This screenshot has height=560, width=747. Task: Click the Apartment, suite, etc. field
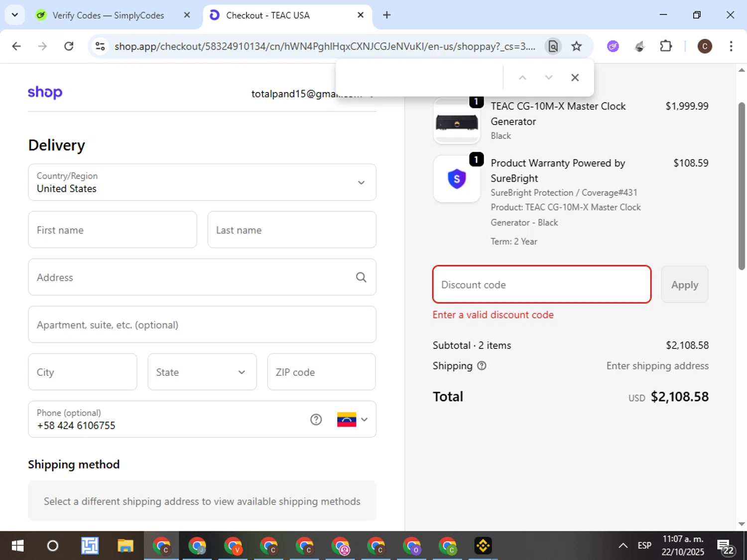coord(202,325)
